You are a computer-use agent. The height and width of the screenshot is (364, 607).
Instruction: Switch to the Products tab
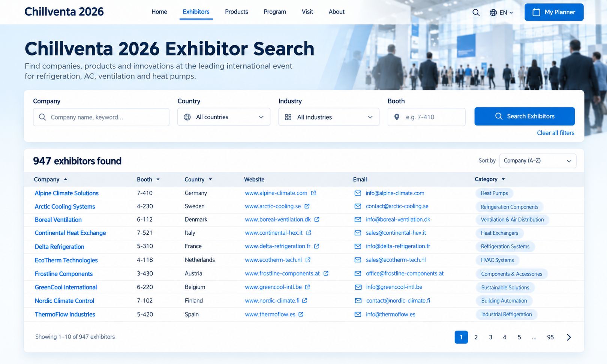coord(237,12)
